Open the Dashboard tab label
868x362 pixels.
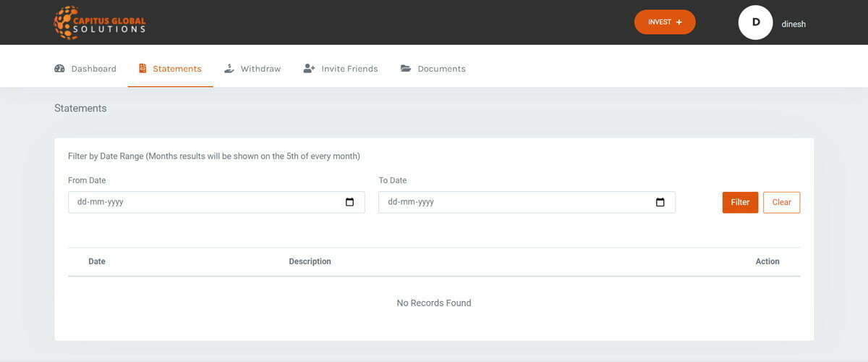point(93,69)
